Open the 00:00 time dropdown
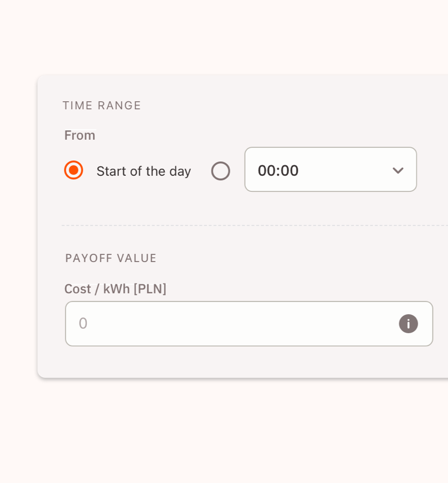Image resolution: width=448 pixels, height=483 pixels. tap(330, 170)
